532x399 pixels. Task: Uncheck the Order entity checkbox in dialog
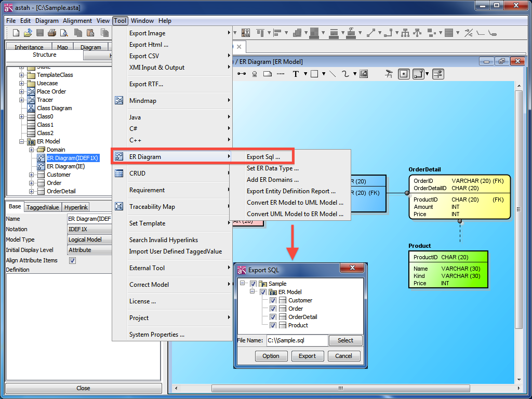(273, 309)
